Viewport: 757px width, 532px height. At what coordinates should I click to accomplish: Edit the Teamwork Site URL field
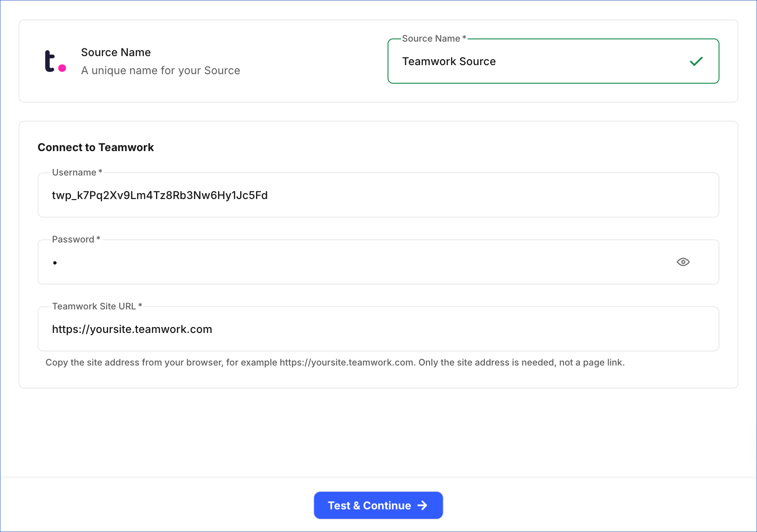(x=378, y=329)
